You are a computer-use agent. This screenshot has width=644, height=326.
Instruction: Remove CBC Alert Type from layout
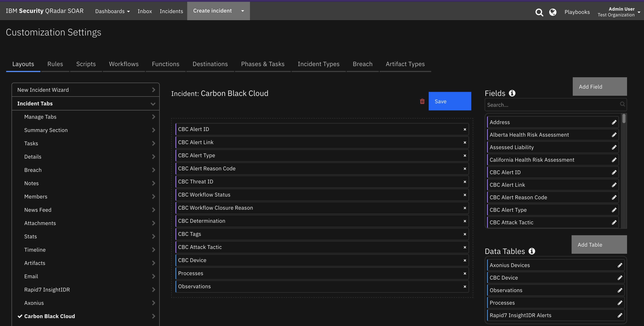point(465,156)
